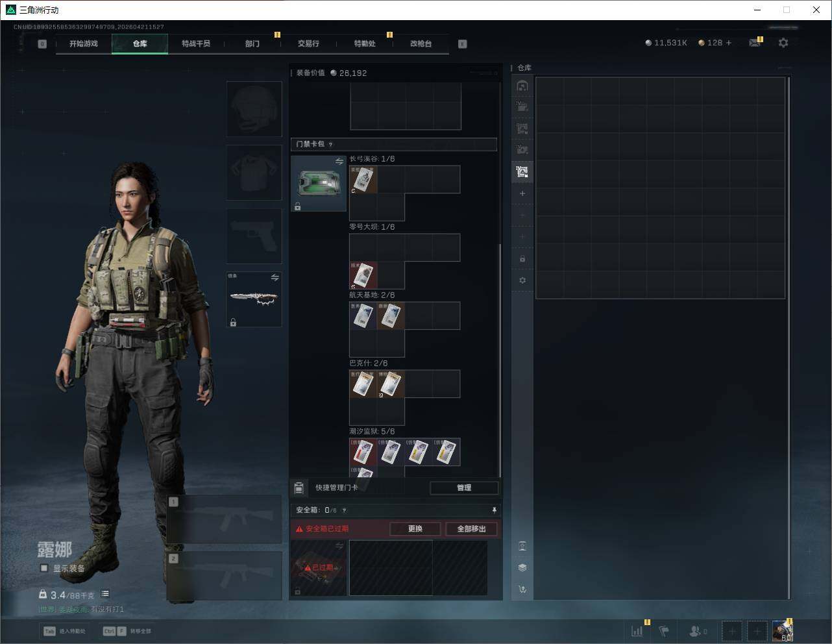This screenshot has height=644, width=832.
Task: Click the 11,531K currency balance
Action: (x=667, y=43)
